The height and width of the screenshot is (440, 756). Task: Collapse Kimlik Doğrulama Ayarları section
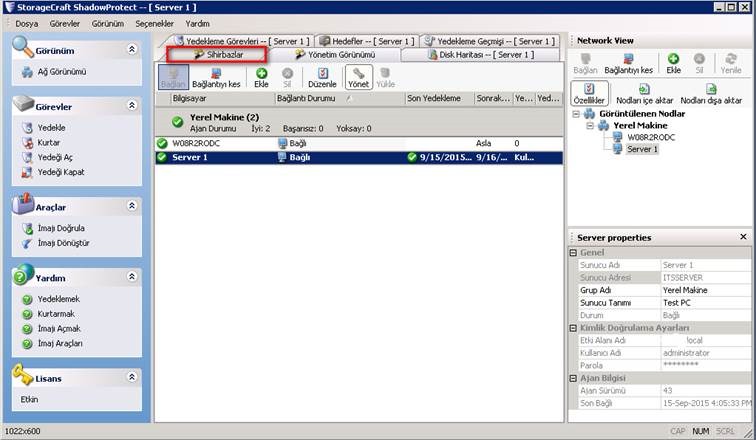click(x=573, y=328)
